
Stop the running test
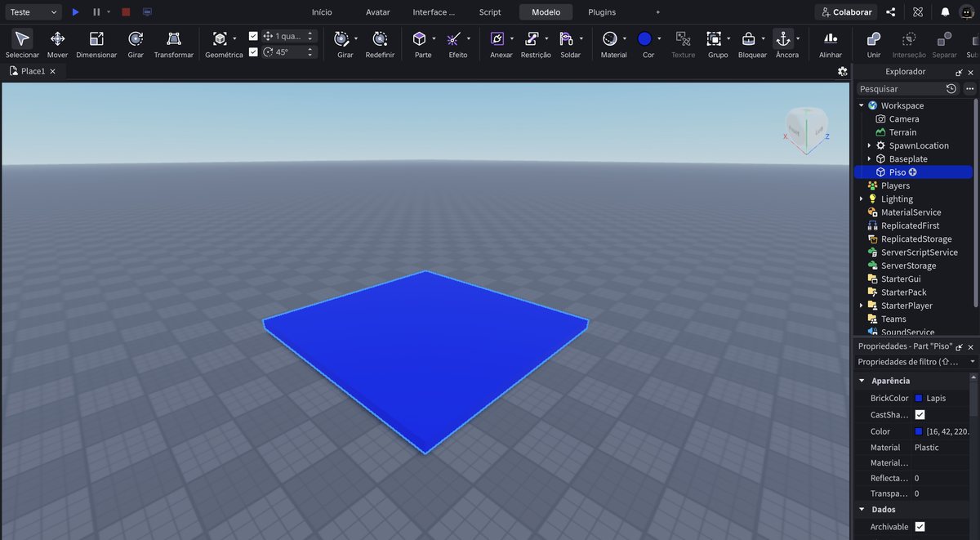tap(126, 12)
